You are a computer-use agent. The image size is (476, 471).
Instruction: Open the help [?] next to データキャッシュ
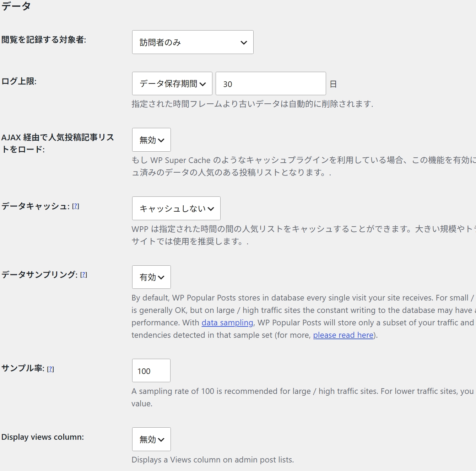(x=76, y=206)
